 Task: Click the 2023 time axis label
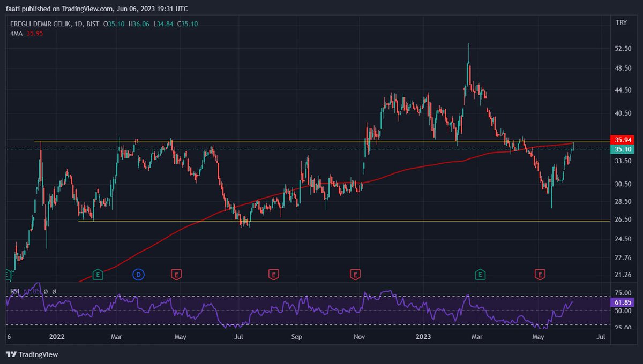(423, 337)
